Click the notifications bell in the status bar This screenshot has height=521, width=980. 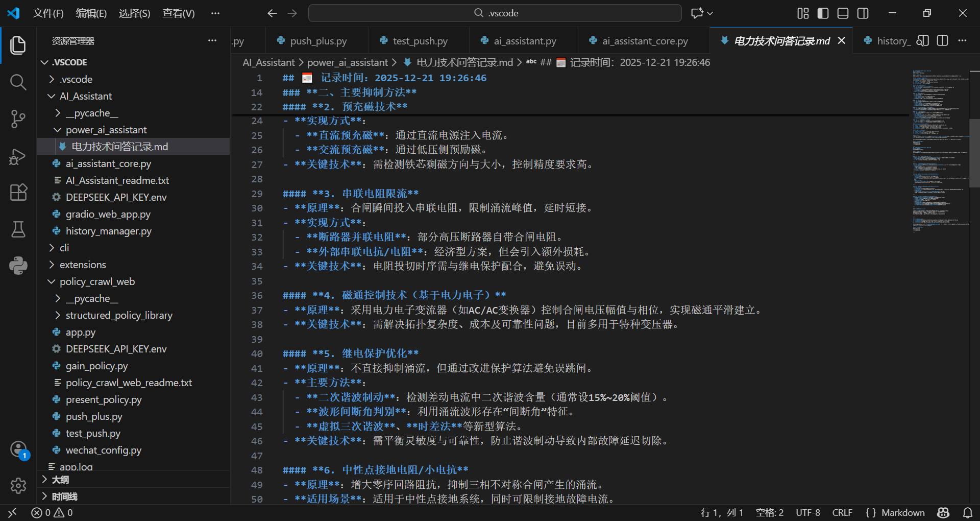pyautogui.click(x=967, y=513)
